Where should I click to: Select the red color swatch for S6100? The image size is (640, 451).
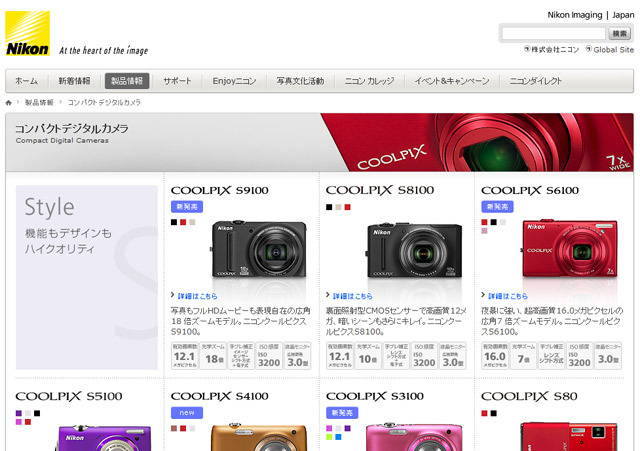484,222
